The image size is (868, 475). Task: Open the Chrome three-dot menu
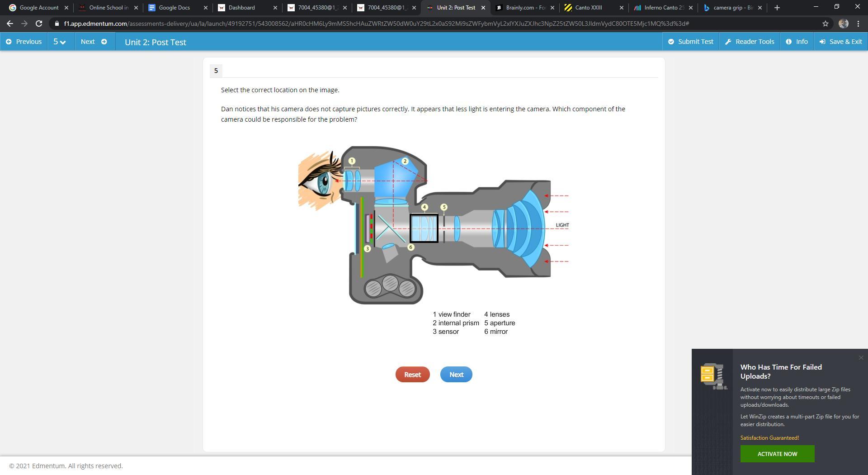(x=859, y=24)
